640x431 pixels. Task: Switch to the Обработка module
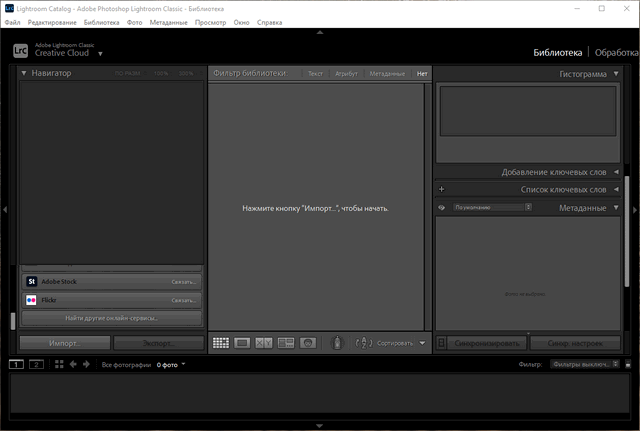point(616,52)
